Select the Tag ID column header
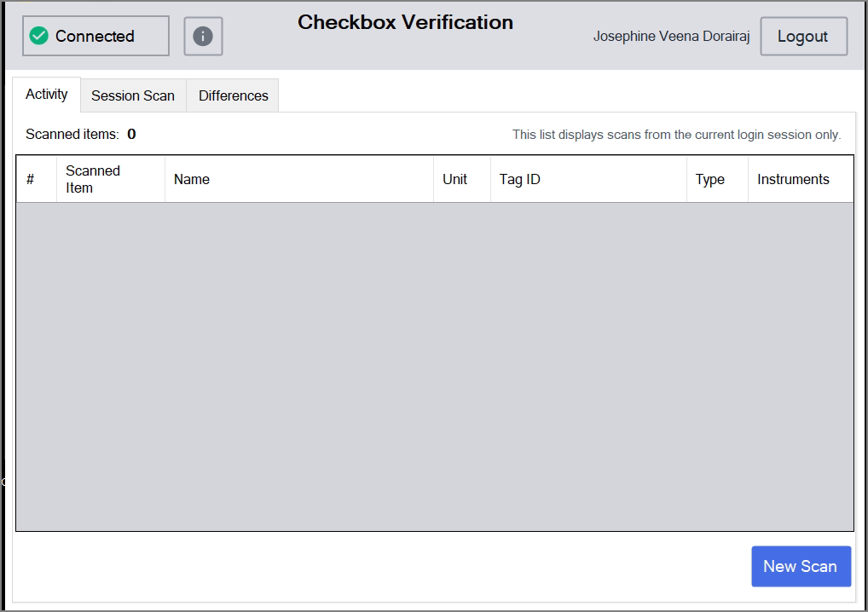This screenshot has height=612, width=868. pos(588,179)
